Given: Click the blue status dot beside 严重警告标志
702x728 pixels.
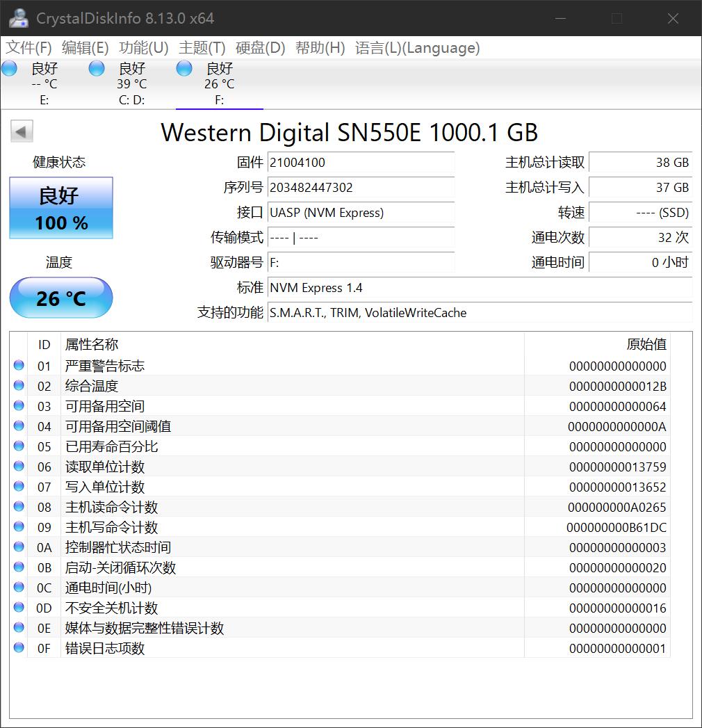Looking at the screenshot, I should (x=19, y=365).
